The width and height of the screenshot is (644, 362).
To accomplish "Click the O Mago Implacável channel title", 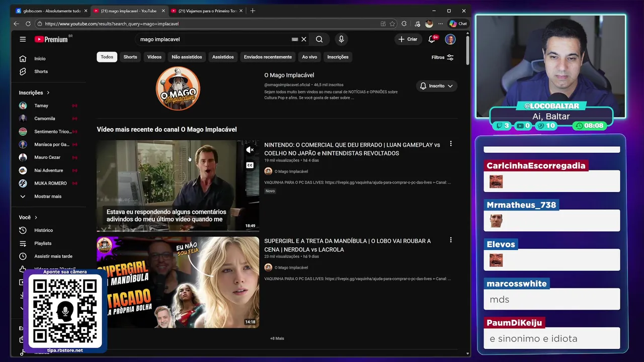I will coord(289,75).
